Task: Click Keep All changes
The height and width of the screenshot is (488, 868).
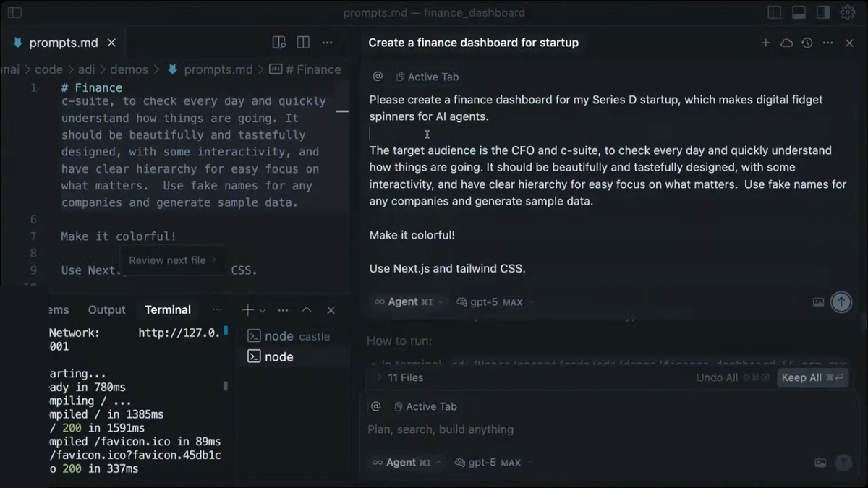Action: (x=813, y=377)
